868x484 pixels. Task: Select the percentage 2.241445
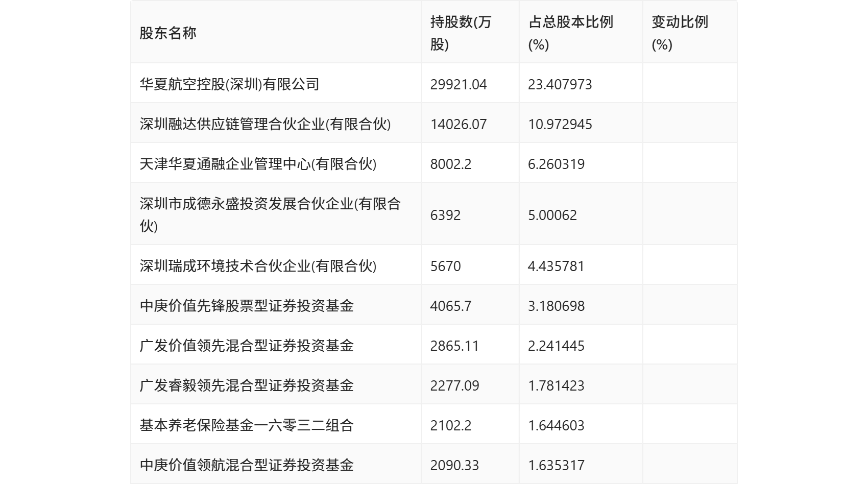pos(556,346)
